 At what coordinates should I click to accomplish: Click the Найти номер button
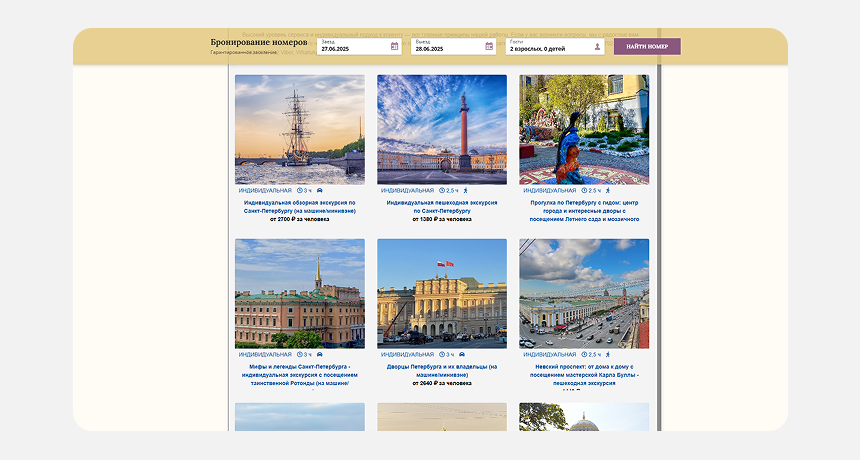pos(647,47)
